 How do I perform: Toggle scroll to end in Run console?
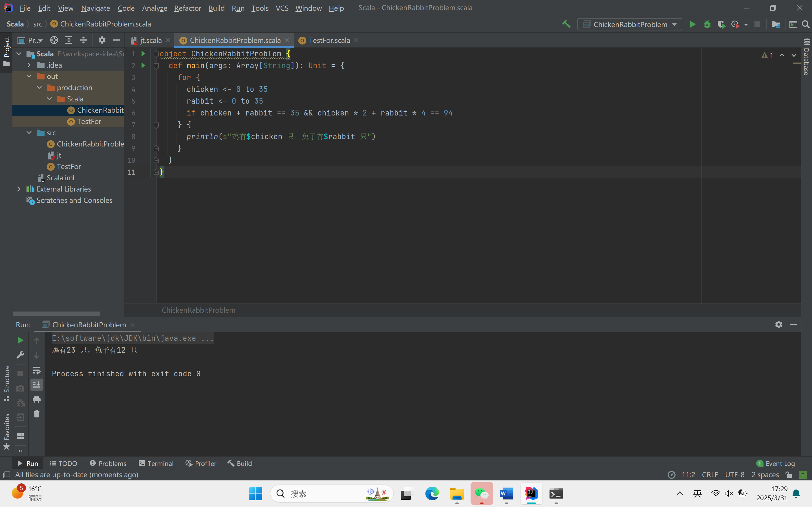[x=37, y=384]
